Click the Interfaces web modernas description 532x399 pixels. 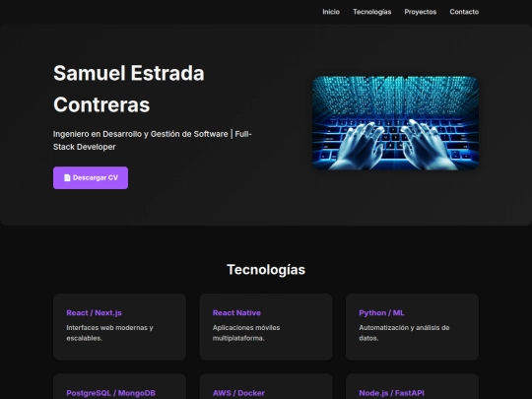click(109, 333)
